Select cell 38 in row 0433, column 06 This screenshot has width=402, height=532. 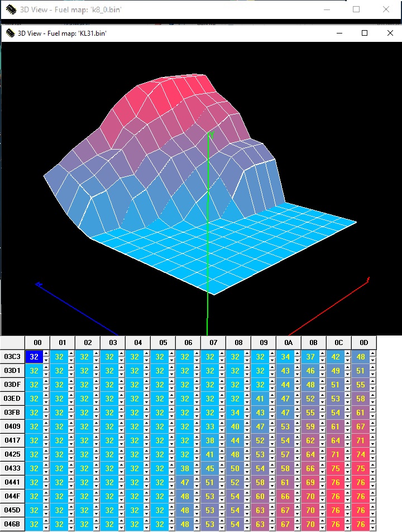tap(184, 468)
